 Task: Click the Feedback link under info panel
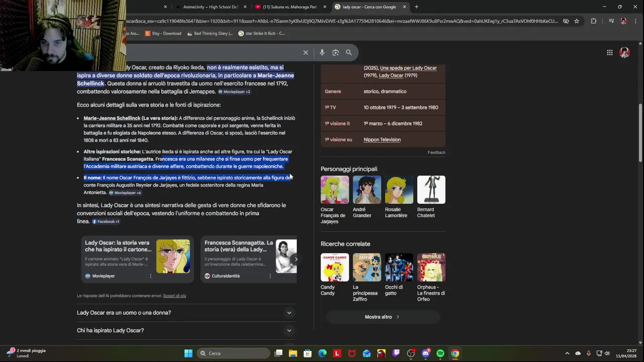pyautogui.click(x=436, y=152)
